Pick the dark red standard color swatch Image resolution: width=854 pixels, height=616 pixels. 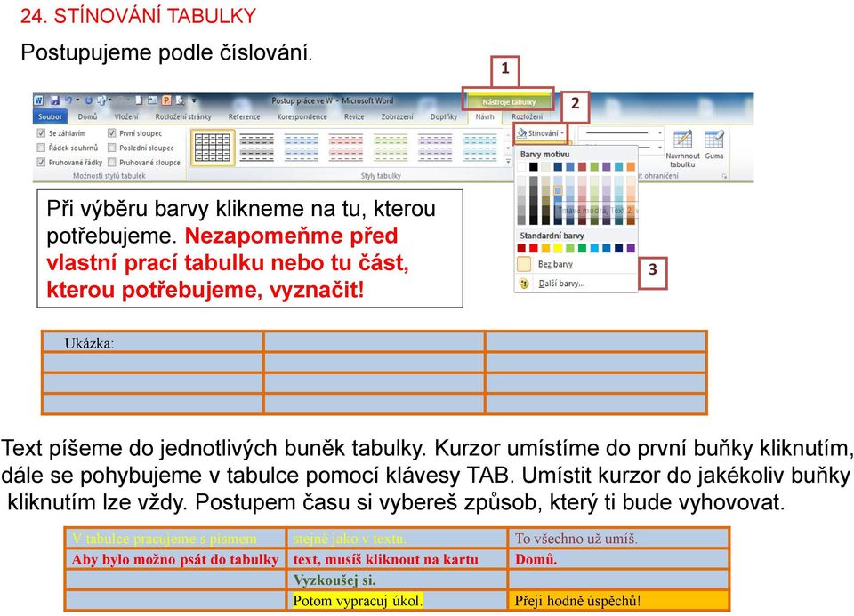tap(521, 248)
